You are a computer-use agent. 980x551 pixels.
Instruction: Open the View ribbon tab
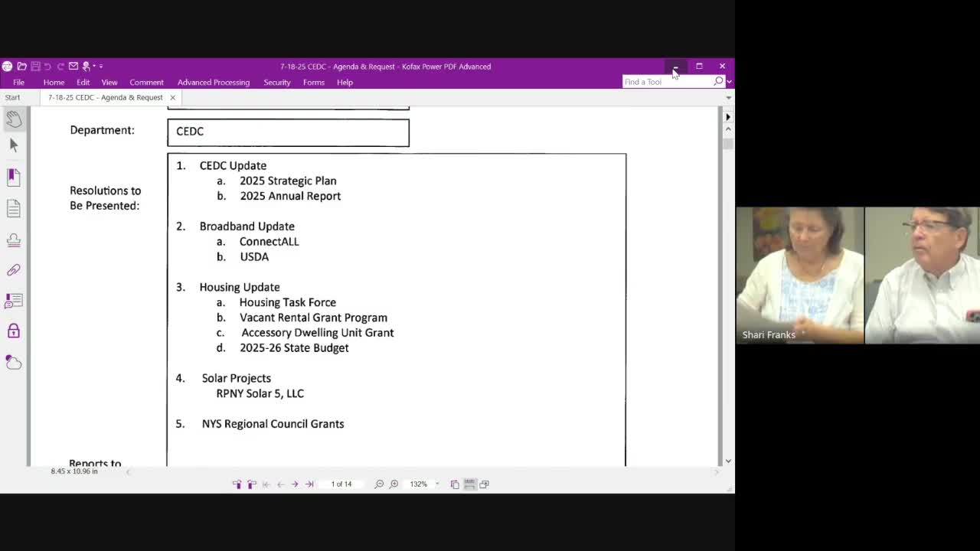[109, 82]
